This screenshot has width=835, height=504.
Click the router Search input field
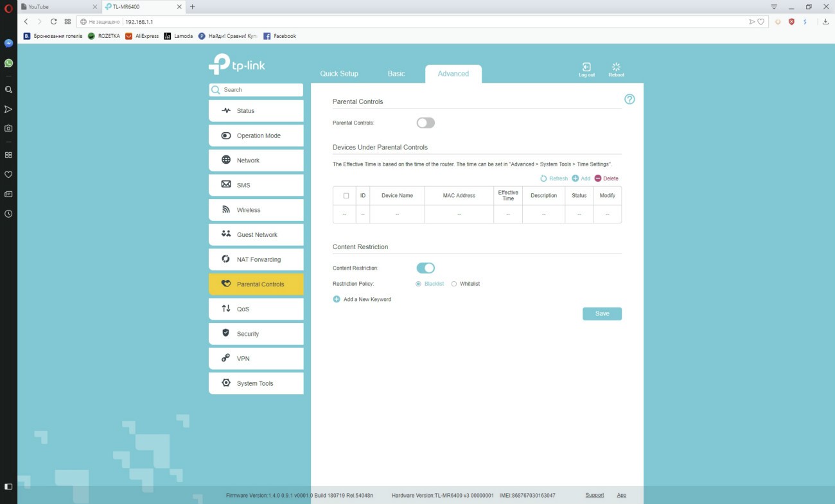pos(260,90)
